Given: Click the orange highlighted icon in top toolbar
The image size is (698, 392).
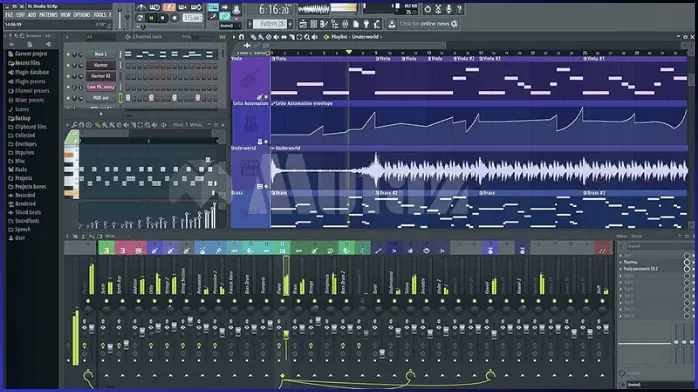Looking at the screenshot, I should [169, 7].
